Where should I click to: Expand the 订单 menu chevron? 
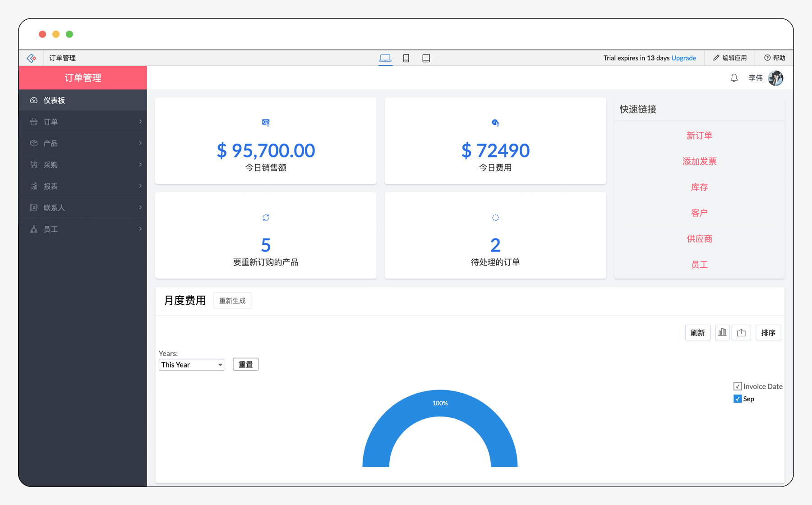140,122
